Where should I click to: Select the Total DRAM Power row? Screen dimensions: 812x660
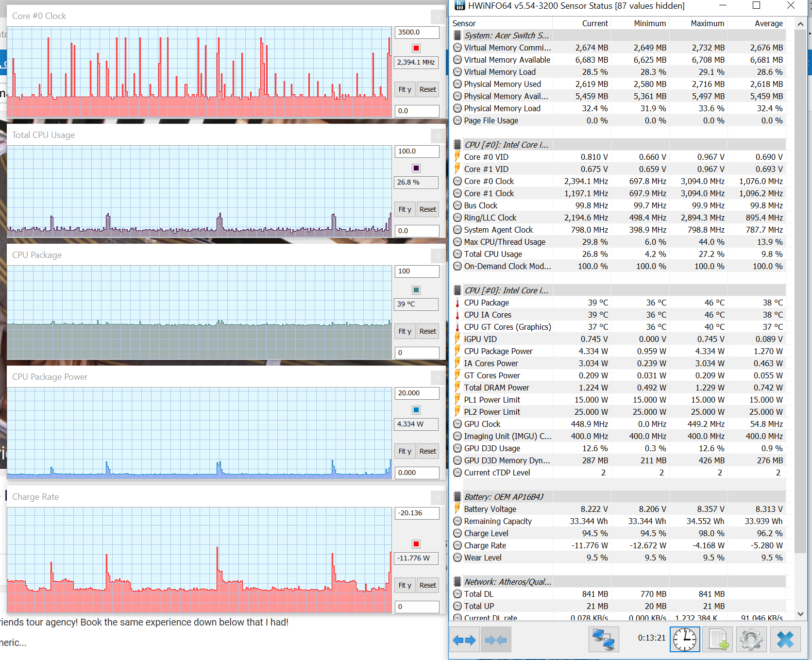point(619,388)
